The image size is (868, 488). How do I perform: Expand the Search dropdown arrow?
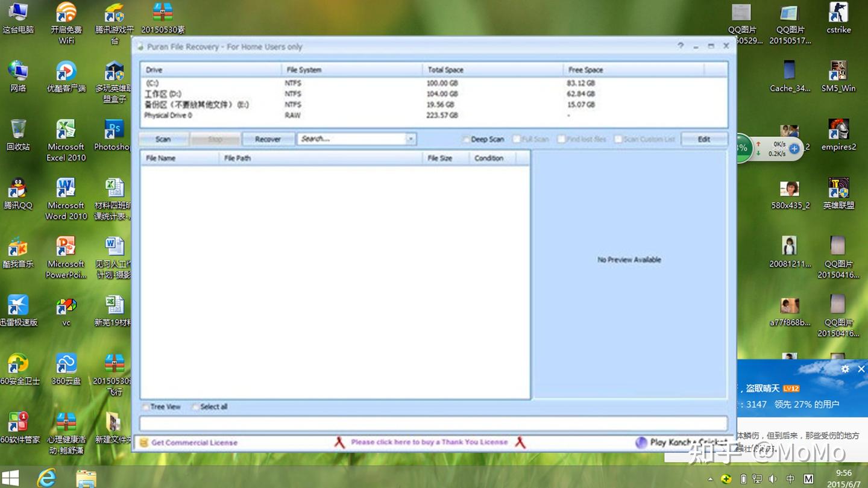click(x=410, y=139)
